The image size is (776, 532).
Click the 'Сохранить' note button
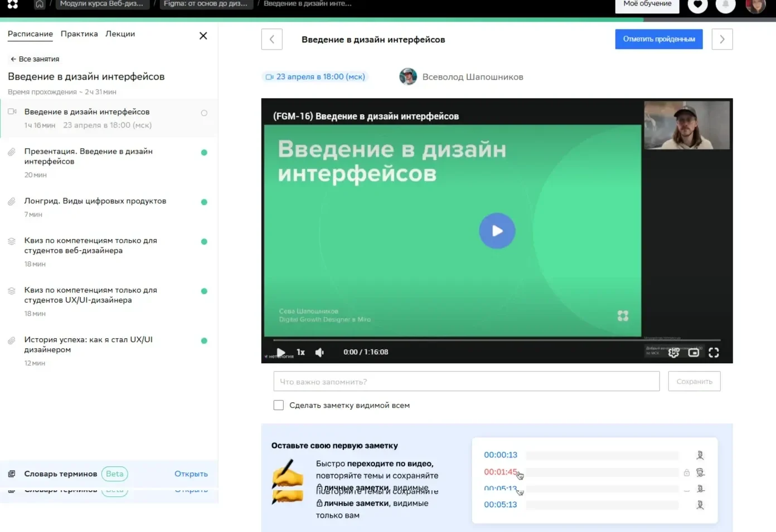[695, 382]
